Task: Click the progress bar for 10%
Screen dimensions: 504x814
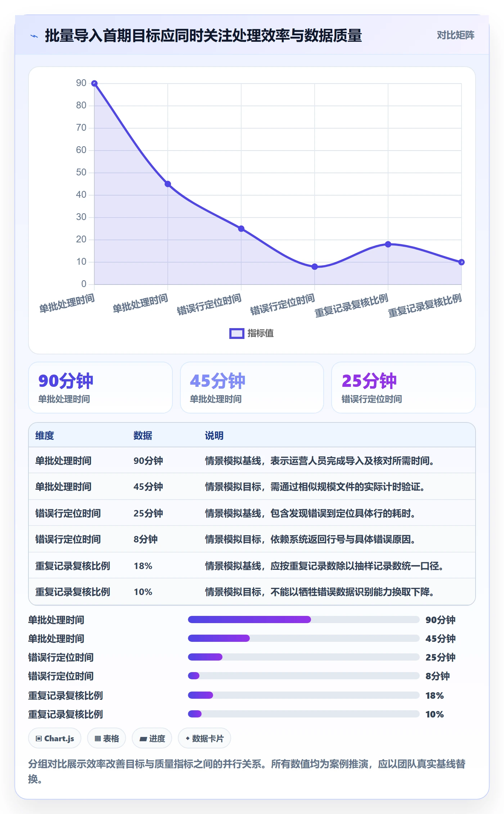Action: click(304, 714)
